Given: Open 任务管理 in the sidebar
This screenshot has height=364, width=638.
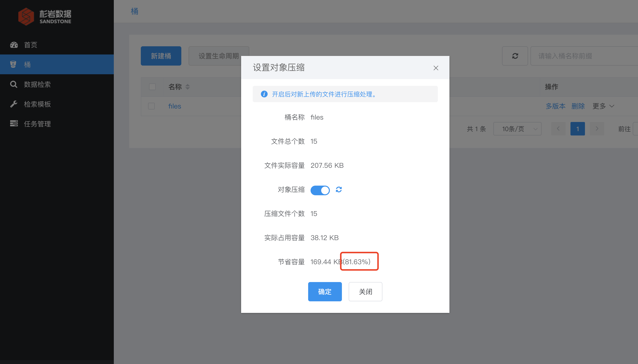Looking at the screenshot, I should coord(57,124).
